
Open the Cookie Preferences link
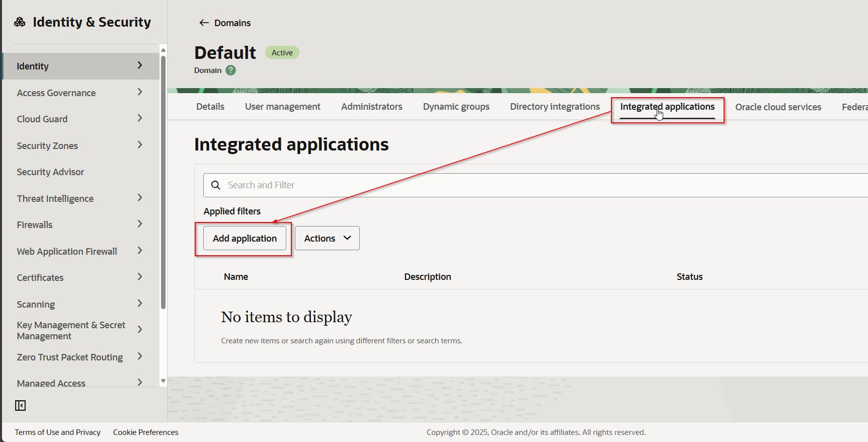coord(146,432)
